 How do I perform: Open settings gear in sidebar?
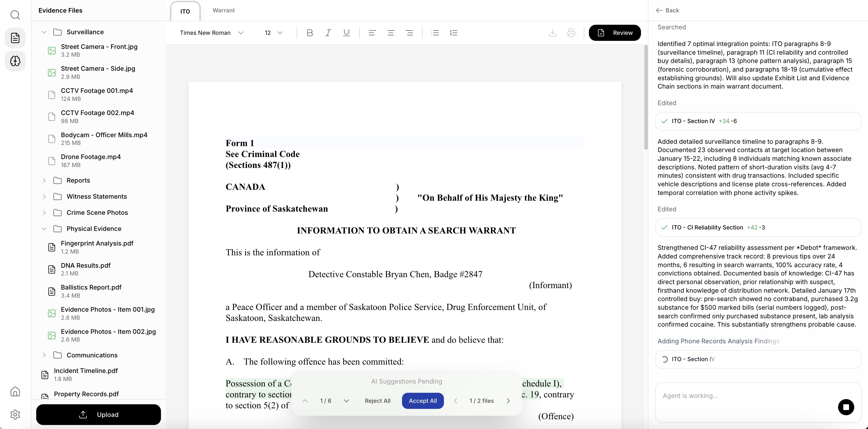tap(15, 414)
